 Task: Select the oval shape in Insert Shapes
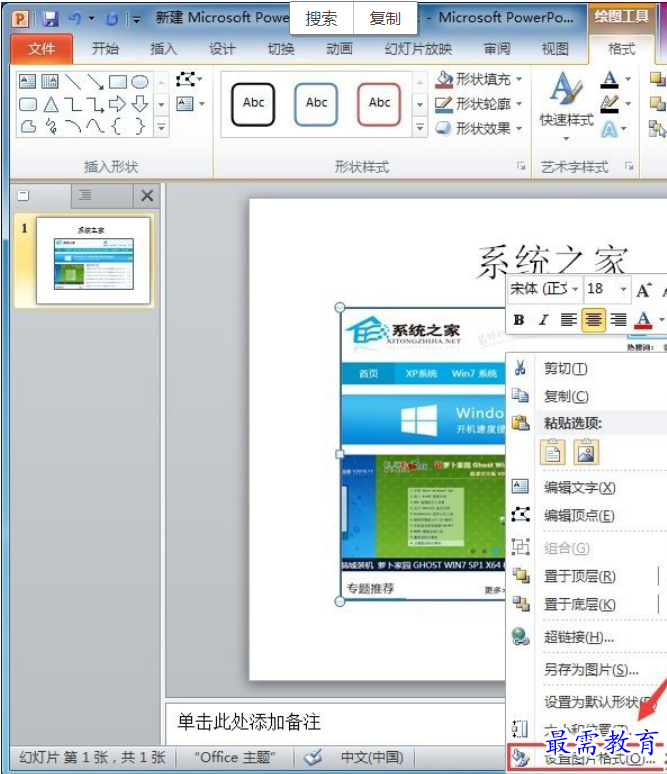pyautogui.click(x=140, y=81)
